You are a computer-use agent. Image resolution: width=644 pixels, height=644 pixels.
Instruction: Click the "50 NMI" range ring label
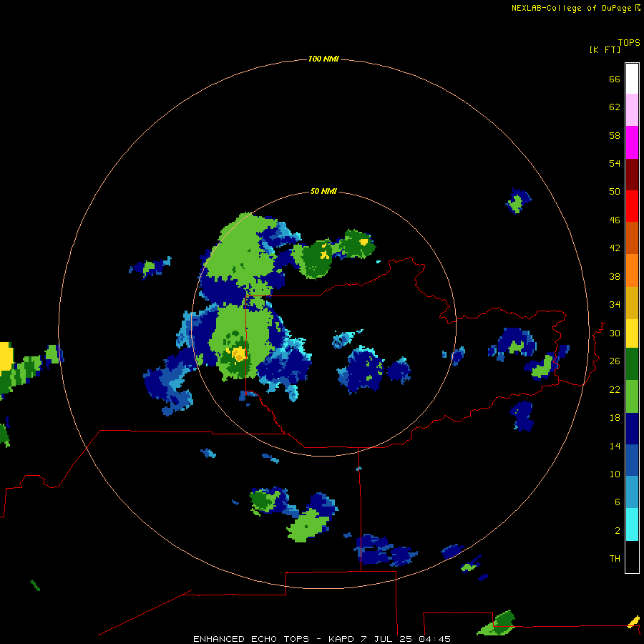click(323, 191)
